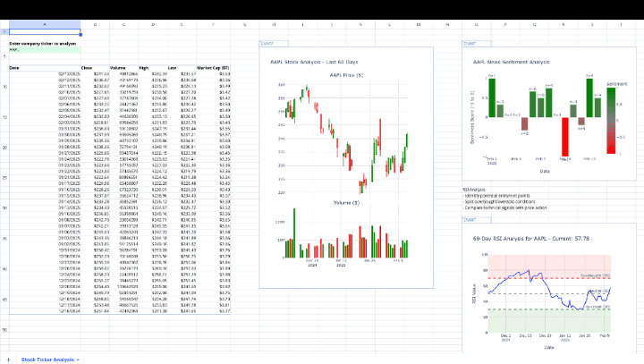
Task: Click the Low column header cell
Action: [182, 68]
